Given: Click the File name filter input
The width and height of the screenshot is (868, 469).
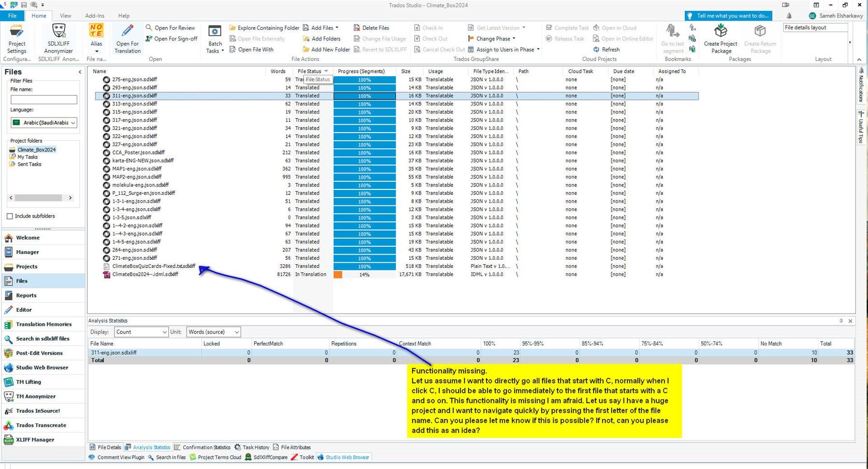Looking at the screenshot, I should tap(44, 100).
